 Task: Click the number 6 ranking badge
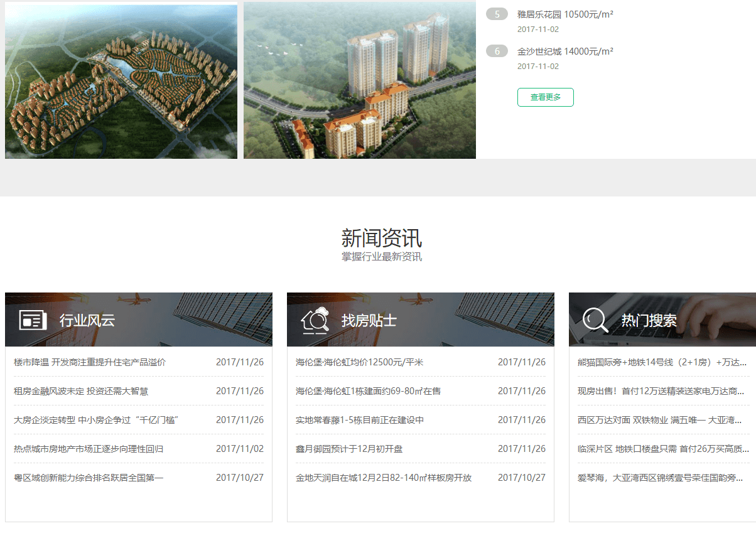[497, 50]
